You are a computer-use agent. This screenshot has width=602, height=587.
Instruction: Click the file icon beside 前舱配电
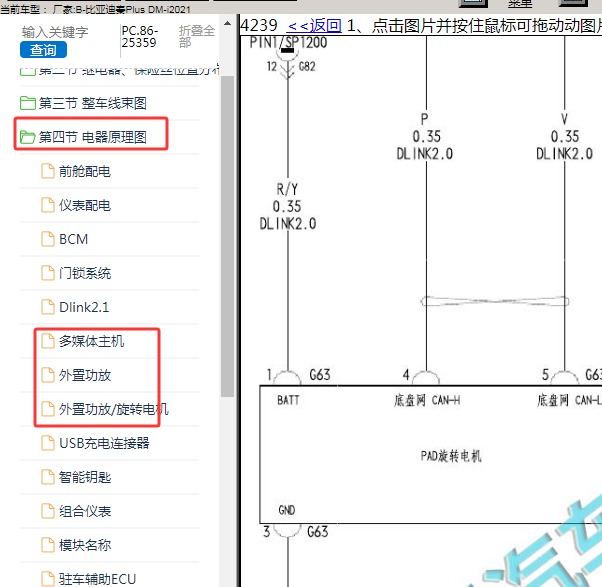(x=48, y=171)
